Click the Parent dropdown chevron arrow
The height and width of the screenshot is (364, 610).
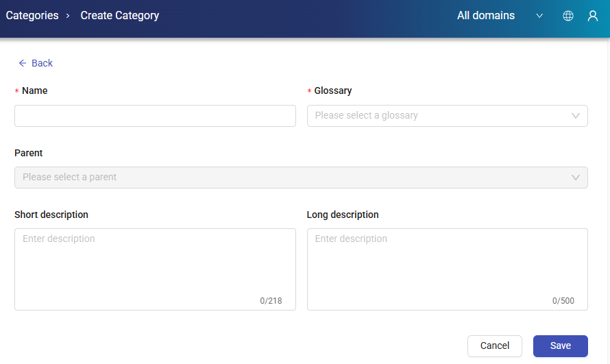pos(576,178)
